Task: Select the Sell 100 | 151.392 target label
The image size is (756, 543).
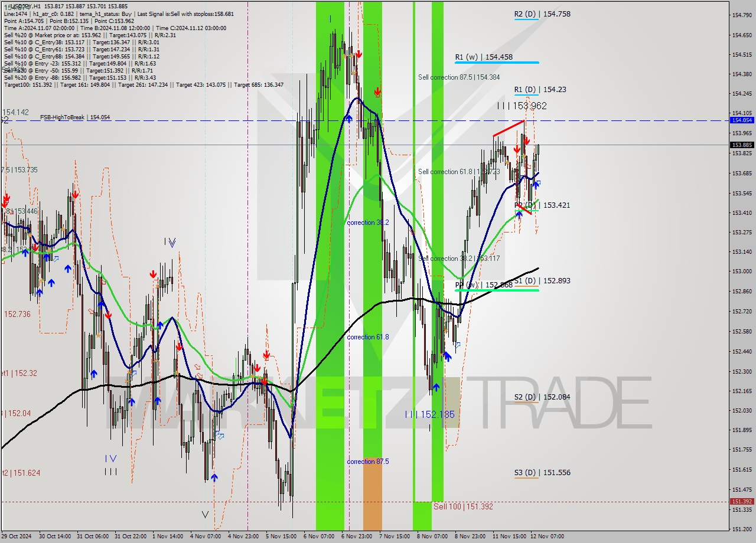Action: 463,506
